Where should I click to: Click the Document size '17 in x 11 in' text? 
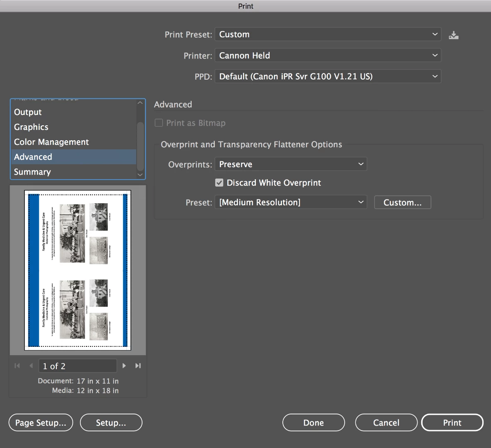(98, 381)
